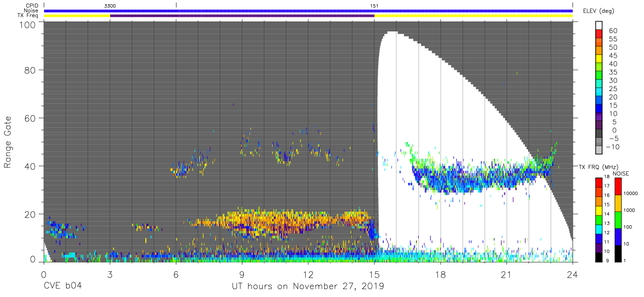
Task: Click the UT hours axis tick '24'
Action: coord(572,274)
